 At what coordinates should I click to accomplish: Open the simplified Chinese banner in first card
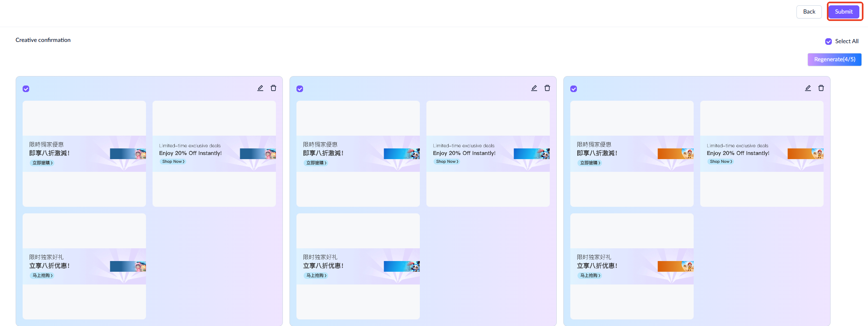(84, 266)
